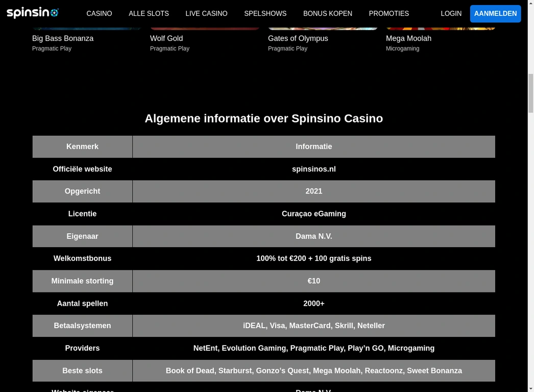
Task: Open the Mega Moolah game thumbnail
Action: point(440,28)
